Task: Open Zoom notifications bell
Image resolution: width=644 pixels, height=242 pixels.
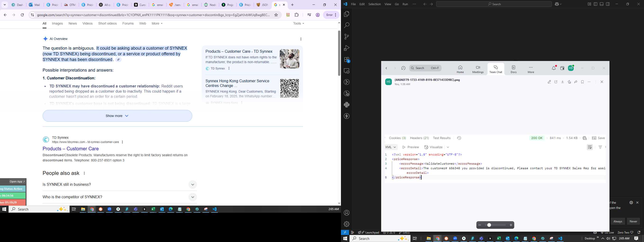Action: (x=554, y=68)
